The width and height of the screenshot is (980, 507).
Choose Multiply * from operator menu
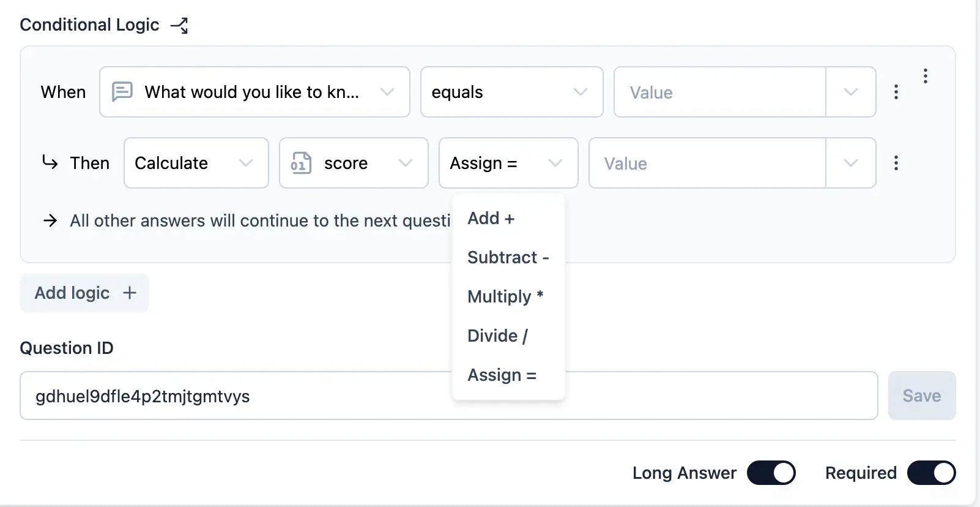tap(505, 297)
